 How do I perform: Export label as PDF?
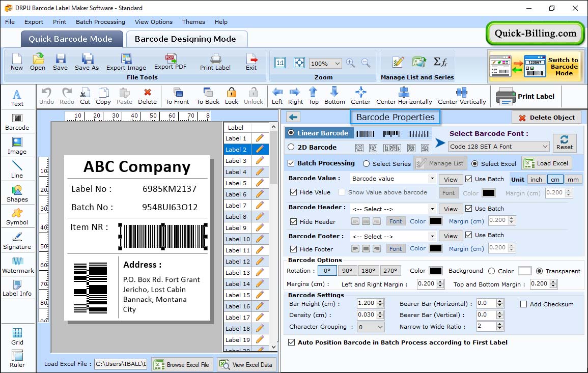coord(170,62)
